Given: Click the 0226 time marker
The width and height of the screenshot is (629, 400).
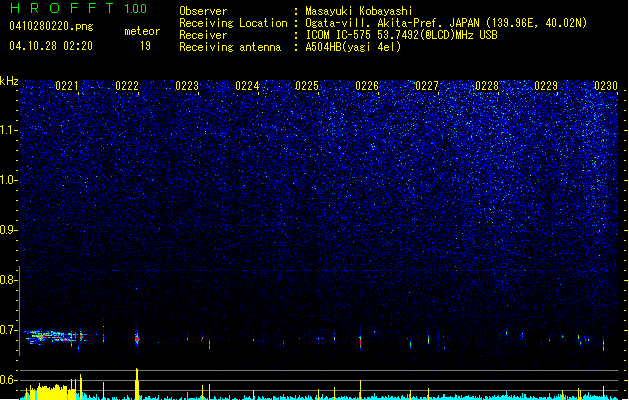Looking at the screenshot, I should [x=367, y=86].
